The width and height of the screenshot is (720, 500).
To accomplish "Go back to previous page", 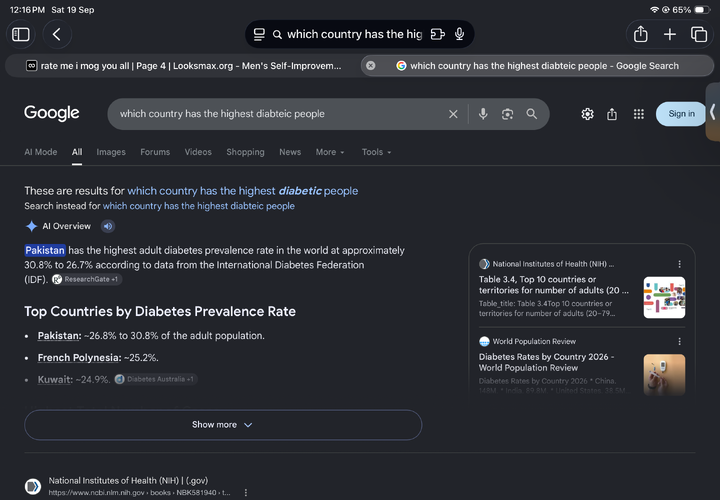I will pos(57,34).
